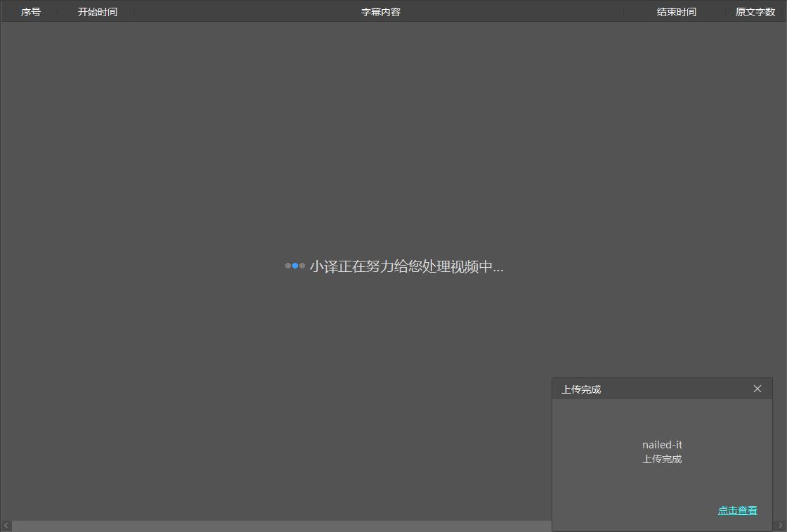Click the 字幕内容 column header
Screen dimensions: 787x532
[380, 12]
